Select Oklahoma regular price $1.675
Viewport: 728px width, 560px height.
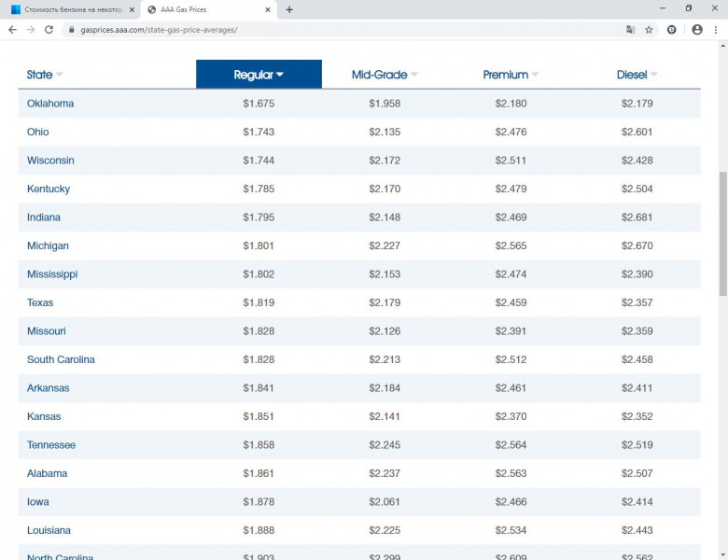pos(259,103)
